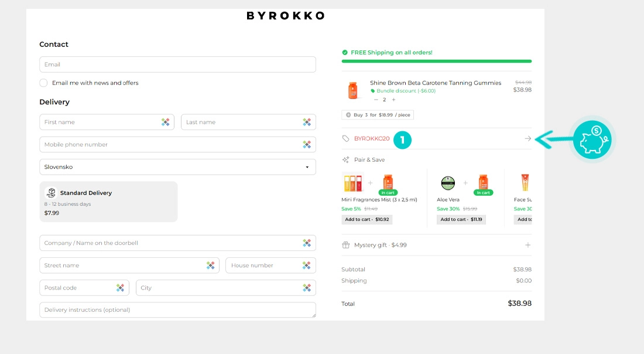Select the Standard Delivery shipping option

tap(108, 202)
